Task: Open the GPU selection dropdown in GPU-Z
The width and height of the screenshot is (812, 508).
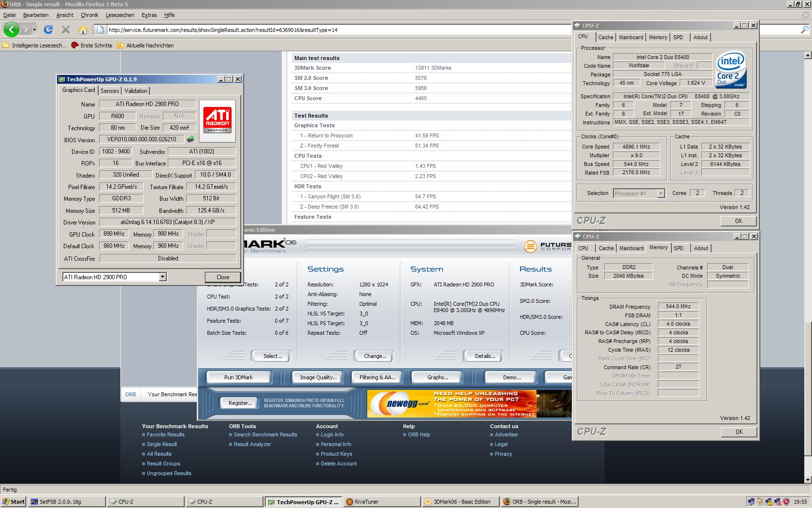Action: click(x=162, y=277)
